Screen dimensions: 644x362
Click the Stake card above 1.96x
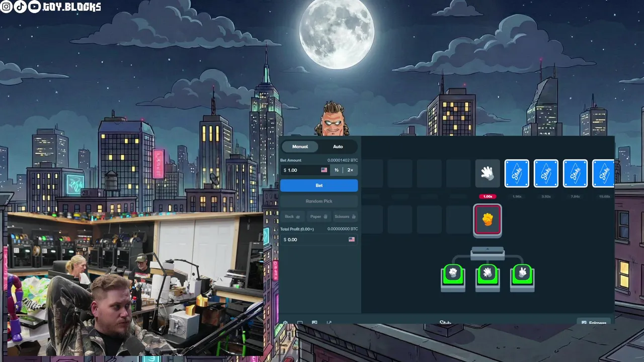(x=517, y=173)
